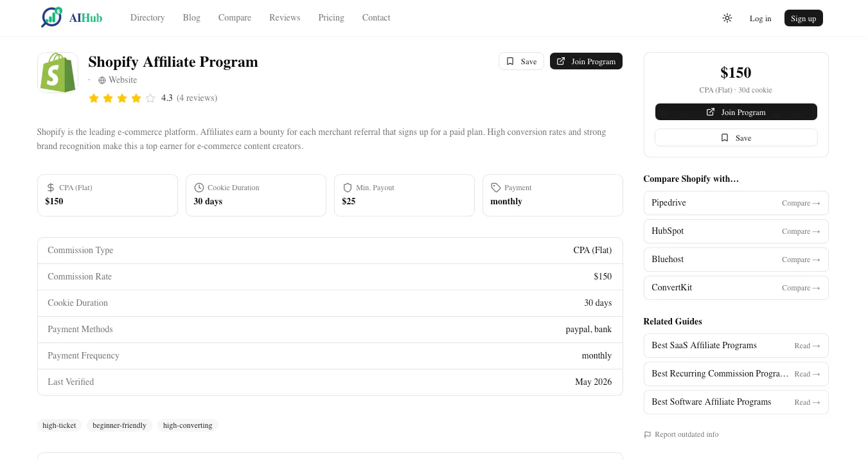The width and height of the screenshot is (868, 460).
Task: Click the paypal, bank table value
Action: coord(589,330)
